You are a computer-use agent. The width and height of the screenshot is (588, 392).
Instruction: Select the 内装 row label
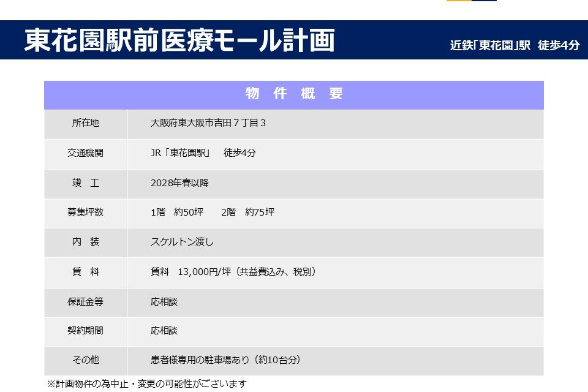85,242
